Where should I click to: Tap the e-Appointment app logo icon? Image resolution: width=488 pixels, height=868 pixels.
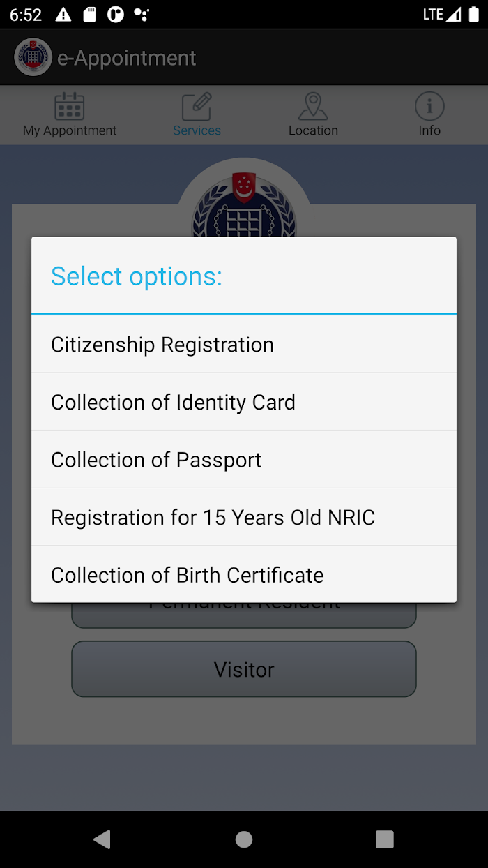(33, 57)
